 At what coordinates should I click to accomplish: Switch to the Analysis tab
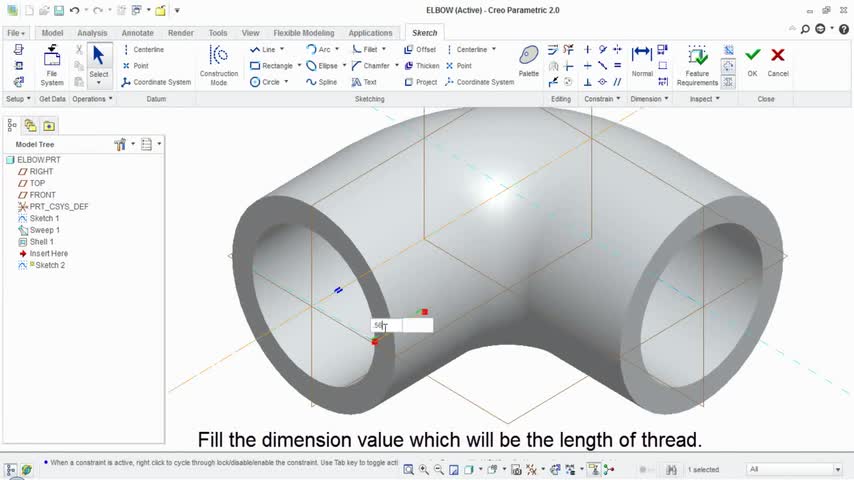[92, 33]
